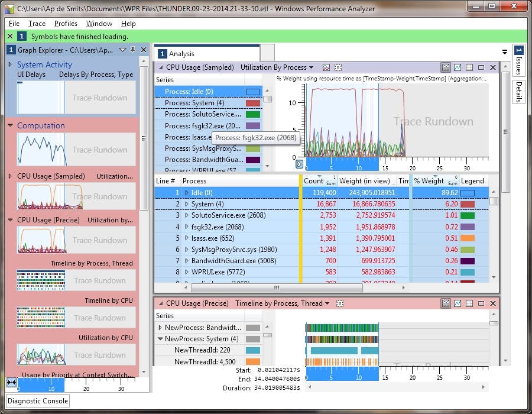
Task: Click horizontal scrollbar of the process table
Action: pyautogui.click(x=277, y=288)
